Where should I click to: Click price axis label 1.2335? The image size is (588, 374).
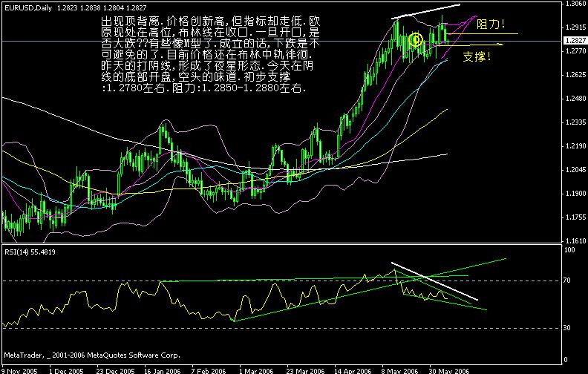pos(575,122)
